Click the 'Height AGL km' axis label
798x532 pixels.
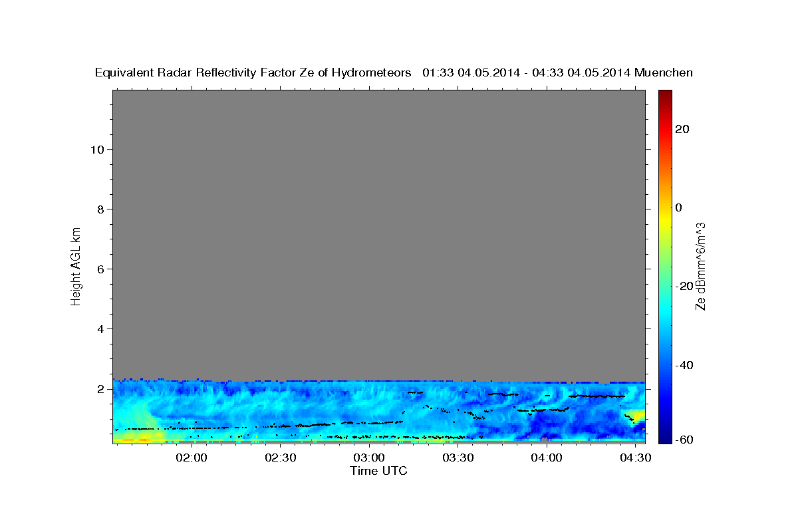pyautogui.click(x=76, y=265)
